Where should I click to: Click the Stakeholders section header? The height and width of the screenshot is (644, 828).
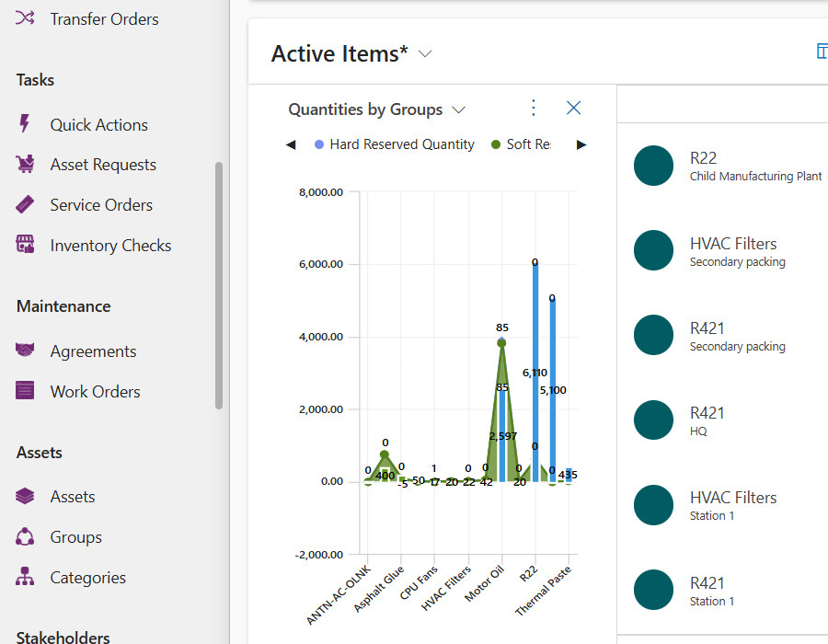[x=63, y=637]
